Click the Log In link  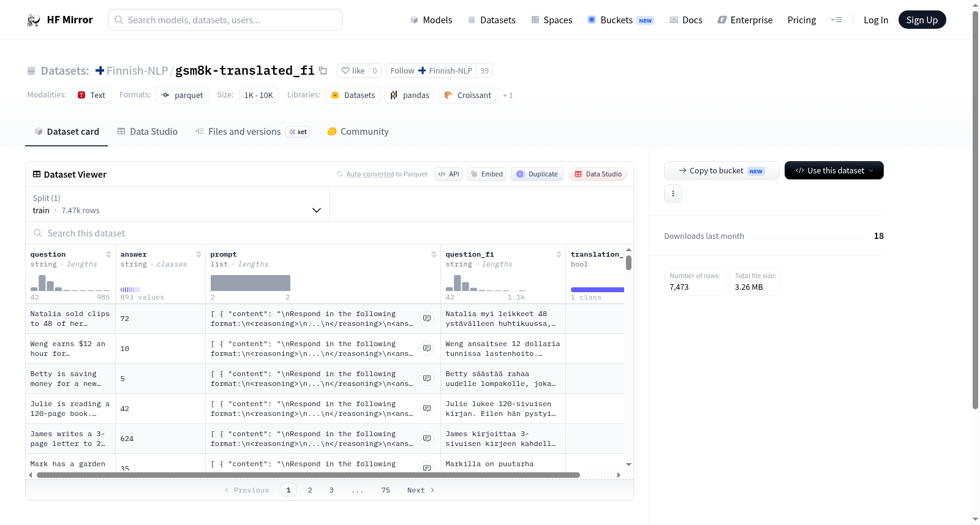click(x=876, y=20)
